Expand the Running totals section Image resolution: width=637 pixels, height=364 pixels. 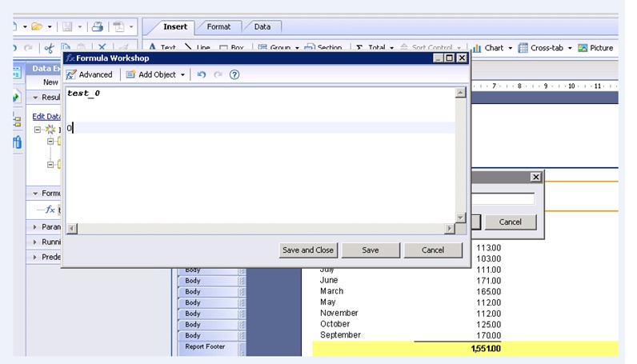[35, 242]
